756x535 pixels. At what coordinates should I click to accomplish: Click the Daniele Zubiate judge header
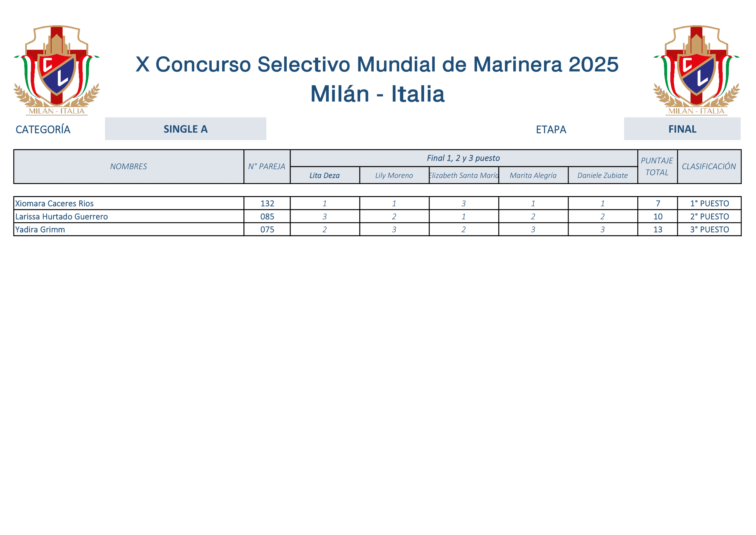tap(603, 175)
